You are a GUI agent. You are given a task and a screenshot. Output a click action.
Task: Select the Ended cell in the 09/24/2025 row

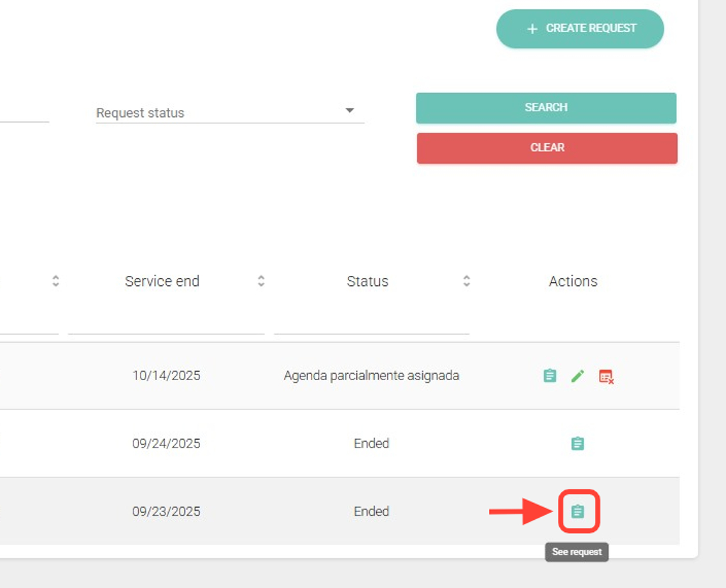[x=371, y=444]
